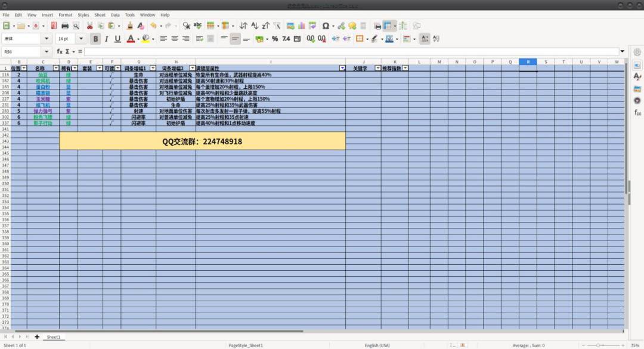644x349 pixels.
Task: Open filter dropdown for 套装 column
Action: (x=100, y=68)
